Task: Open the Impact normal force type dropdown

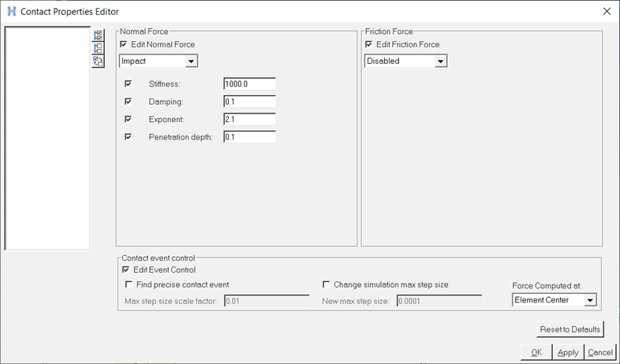Action: click(x=159, y=61)
